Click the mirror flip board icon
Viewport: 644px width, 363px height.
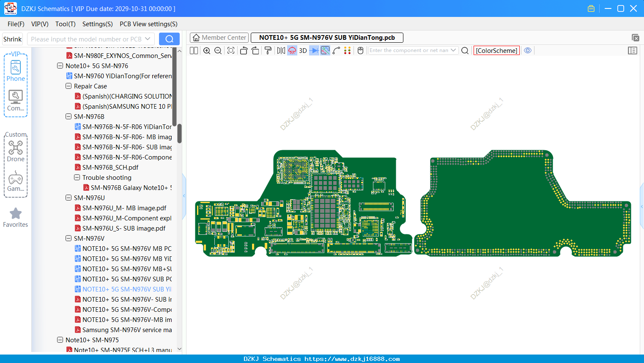point(281,50)
